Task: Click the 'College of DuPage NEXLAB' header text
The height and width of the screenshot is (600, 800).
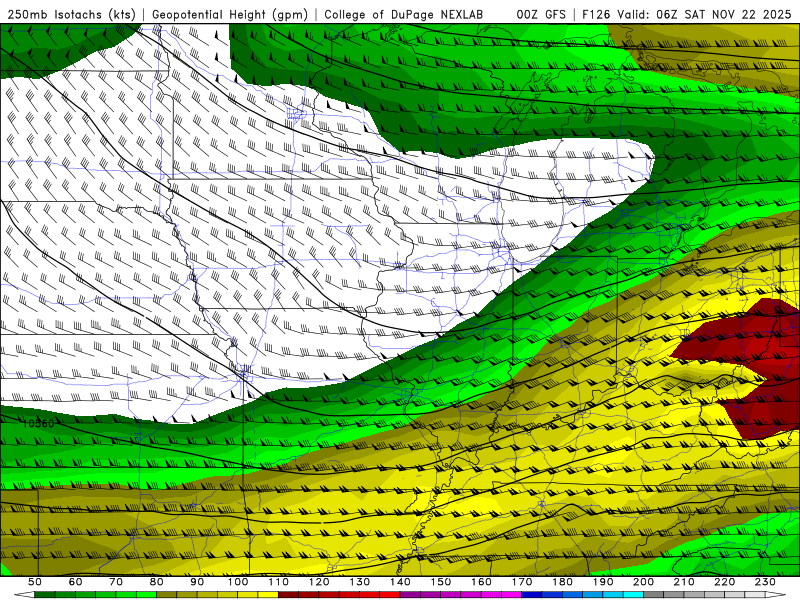Action: (x=404, y=15)
